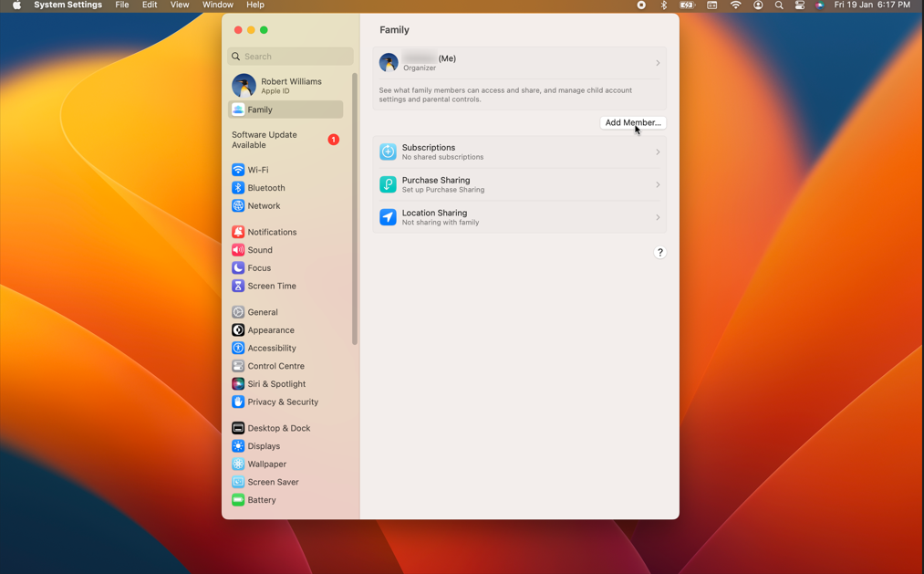This screenshot has height=574, width=924.
Task: Open the Help menu
Action: tap(255, 5)
